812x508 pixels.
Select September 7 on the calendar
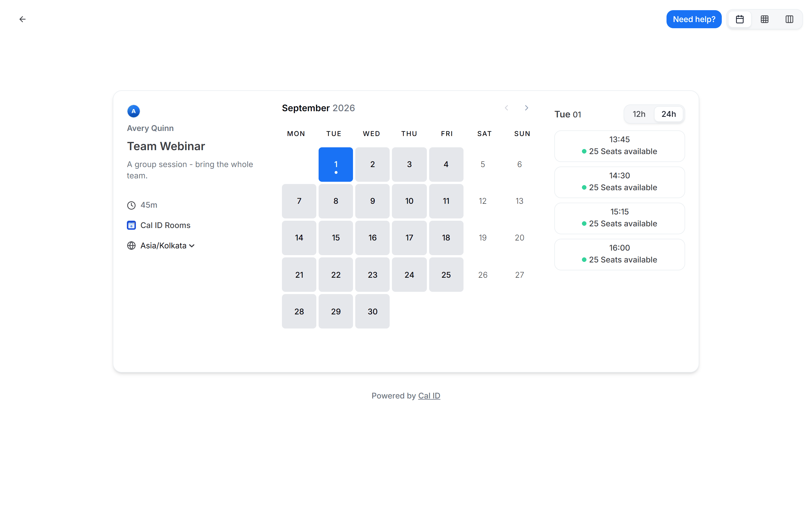tap(299, 201)
